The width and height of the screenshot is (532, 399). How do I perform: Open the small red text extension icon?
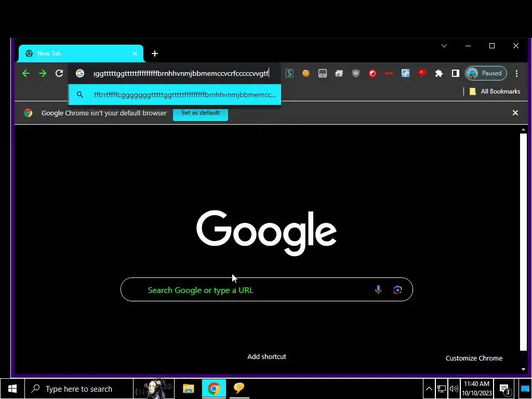click(389, 73)
